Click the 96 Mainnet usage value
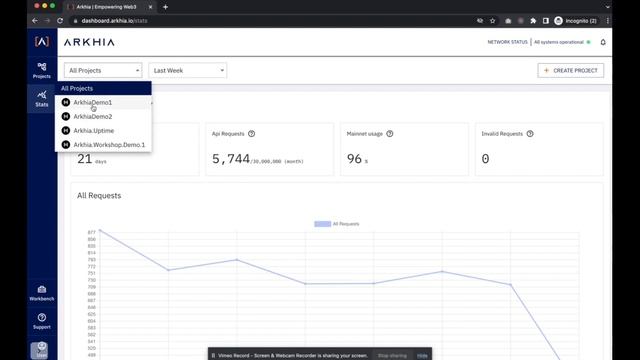The height and width of the screenshot is (360, 640). [354, 158]
